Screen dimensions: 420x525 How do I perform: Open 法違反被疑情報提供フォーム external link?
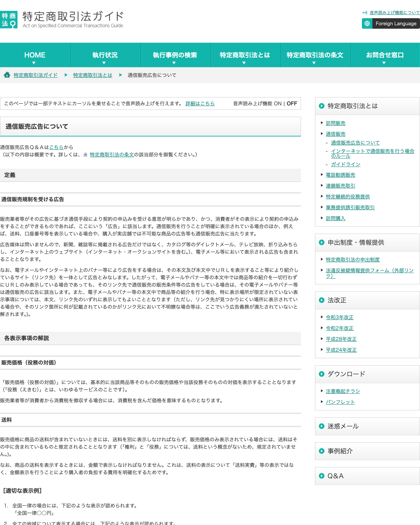[x=370, y=273]
